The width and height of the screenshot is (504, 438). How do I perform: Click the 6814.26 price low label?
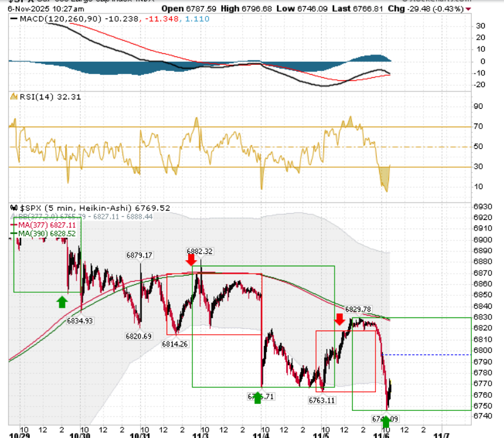(x=174, y=344)
